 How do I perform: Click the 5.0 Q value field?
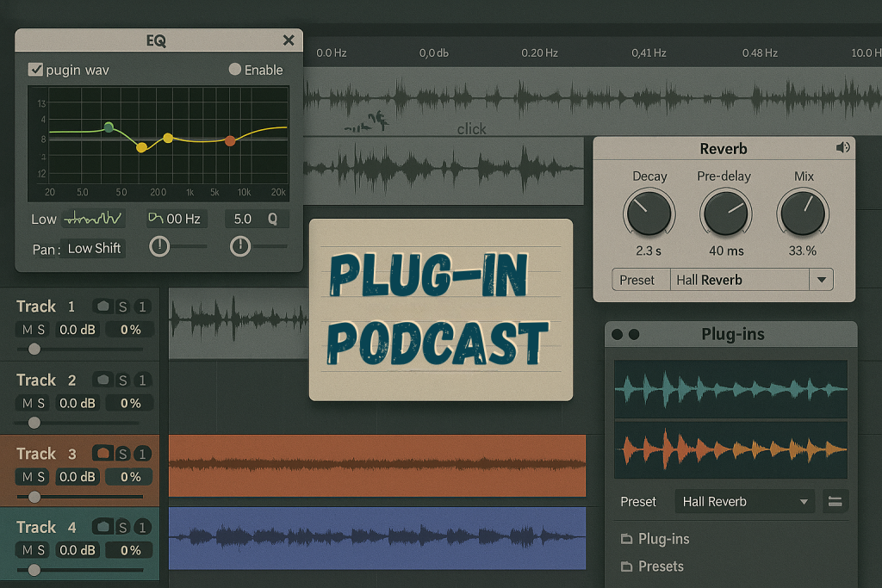click(257, 219)
